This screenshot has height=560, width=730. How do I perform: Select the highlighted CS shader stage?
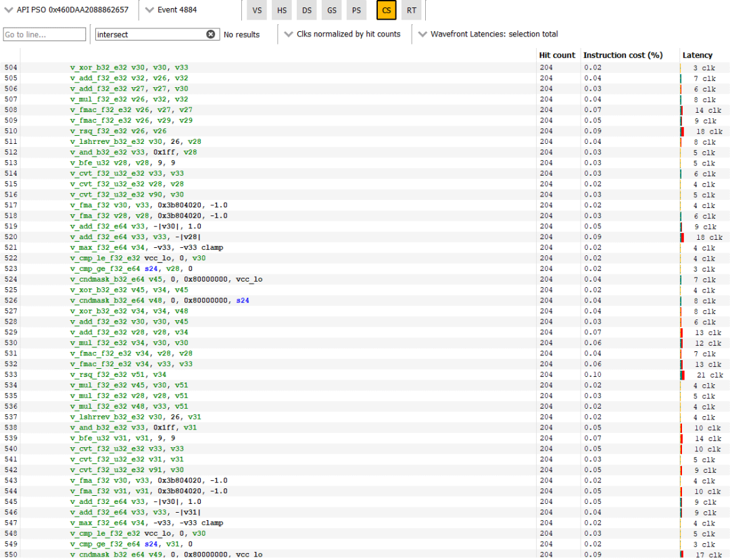pos(387,10)
